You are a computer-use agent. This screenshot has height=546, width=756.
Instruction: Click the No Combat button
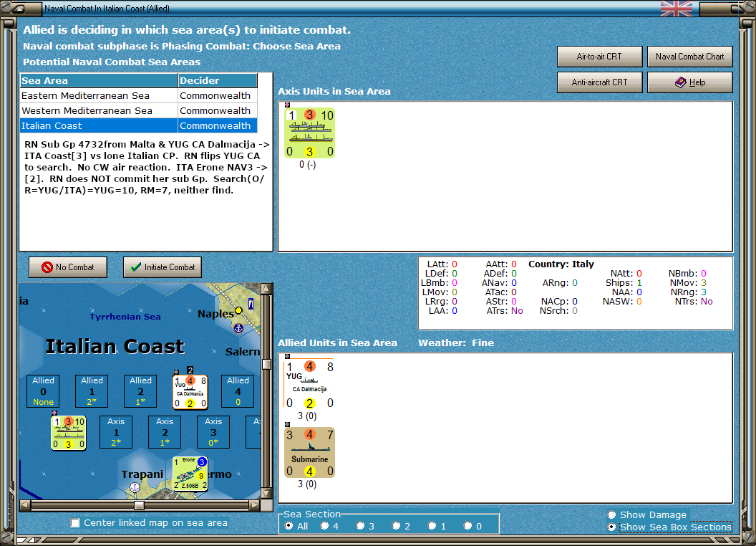tap(68, 267)
